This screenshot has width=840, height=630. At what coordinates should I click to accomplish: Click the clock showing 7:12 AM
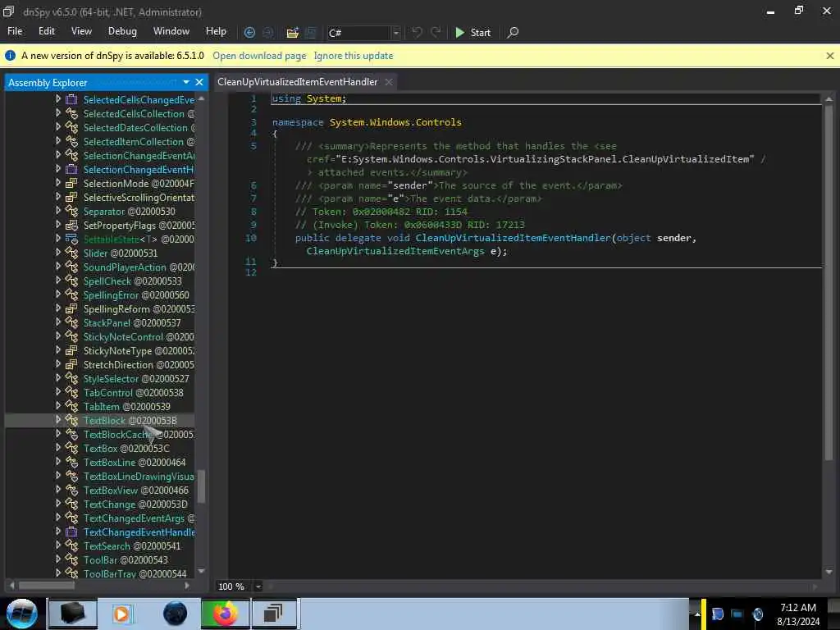click(797, 608)
